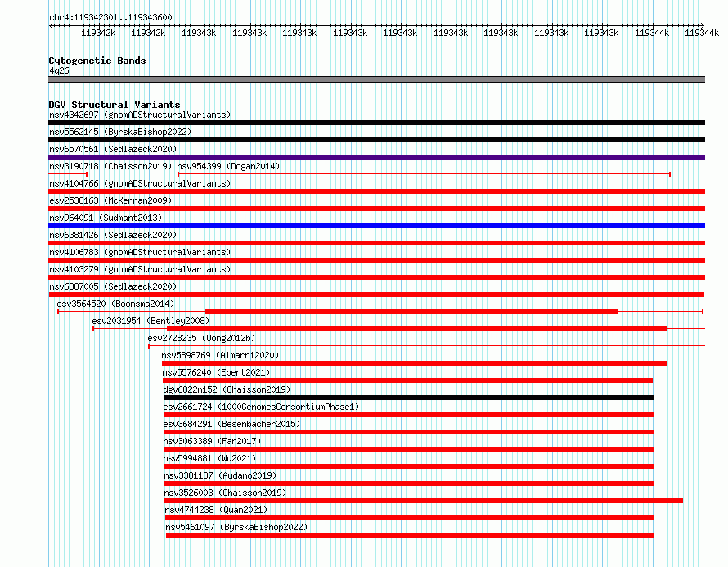Click the black bar under nsv5562145
This screenshot has width=728, height=567.
pos(376,140)
